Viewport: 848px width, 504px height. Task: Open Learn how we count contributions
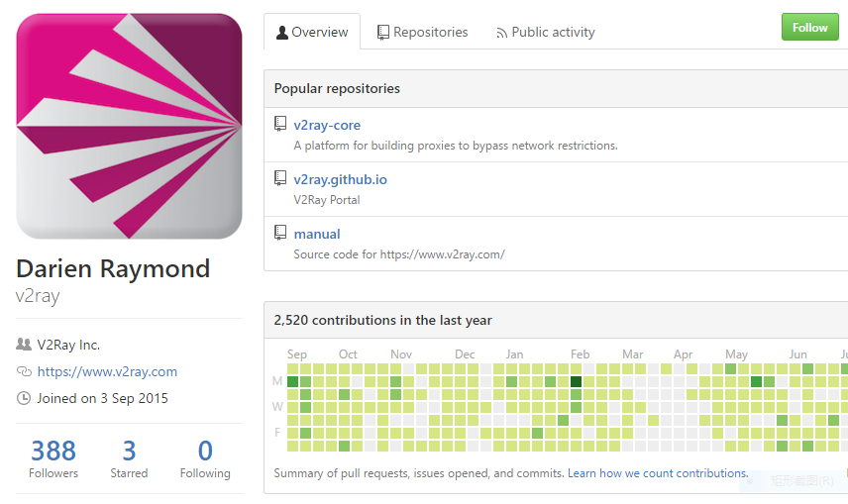pyautogui.click(x=657, y=473)
